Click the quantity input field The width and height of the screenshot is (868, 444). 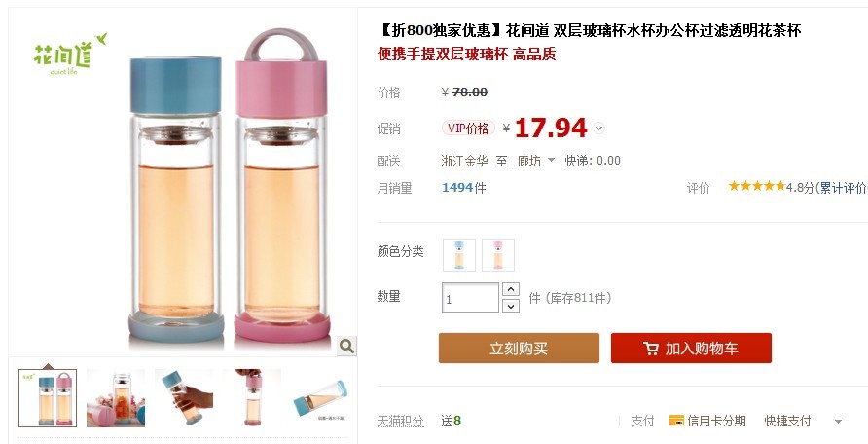(x=470, y=298)
